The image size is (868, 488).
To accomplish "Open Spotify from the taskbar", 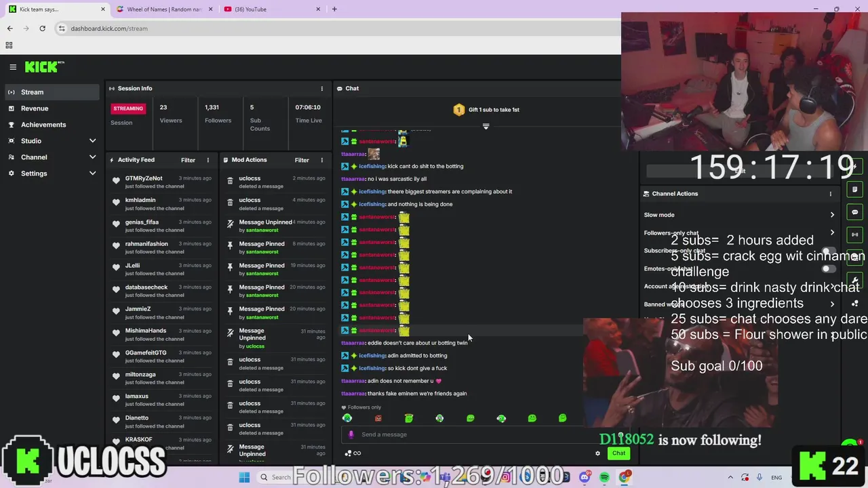I will click(604, 477).
